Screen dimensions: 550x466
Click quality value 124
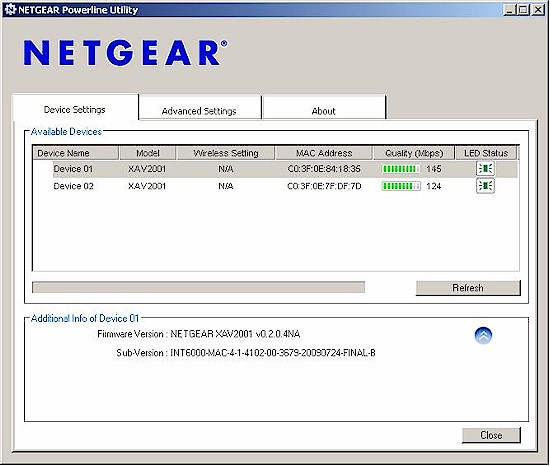pos(434,186)
